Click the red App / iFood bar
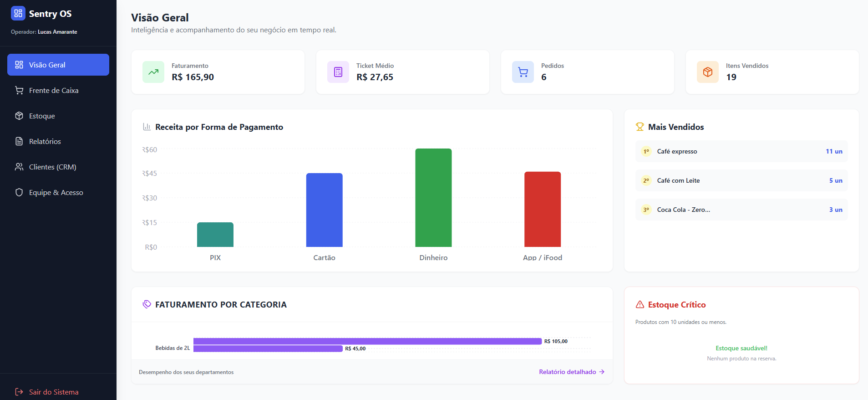The height and width of the screenshot is (400, 868). click(x=543, y=209)
